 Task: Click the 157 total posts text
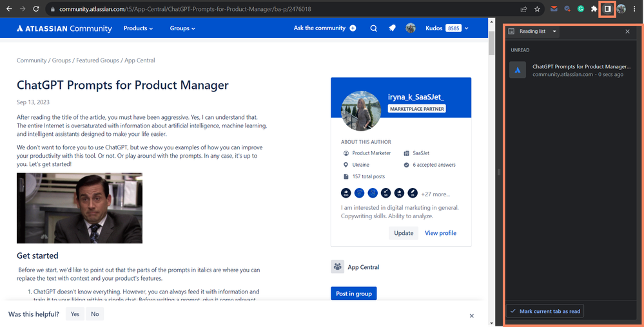[368, 176]
